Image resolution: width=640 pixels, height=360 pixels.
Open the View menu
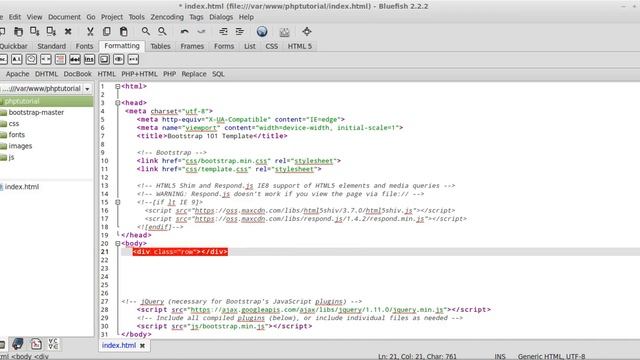click(34, 17)
